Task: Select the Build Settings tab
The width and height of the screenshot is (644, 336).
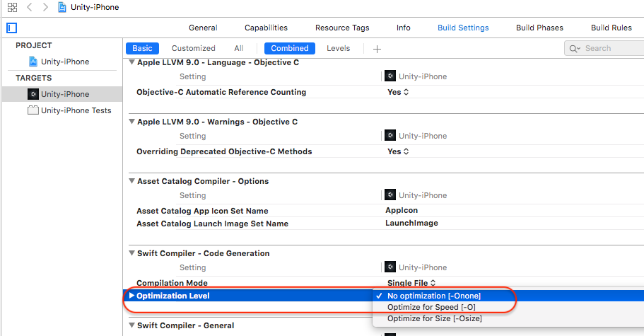Action: click(463, 28)
